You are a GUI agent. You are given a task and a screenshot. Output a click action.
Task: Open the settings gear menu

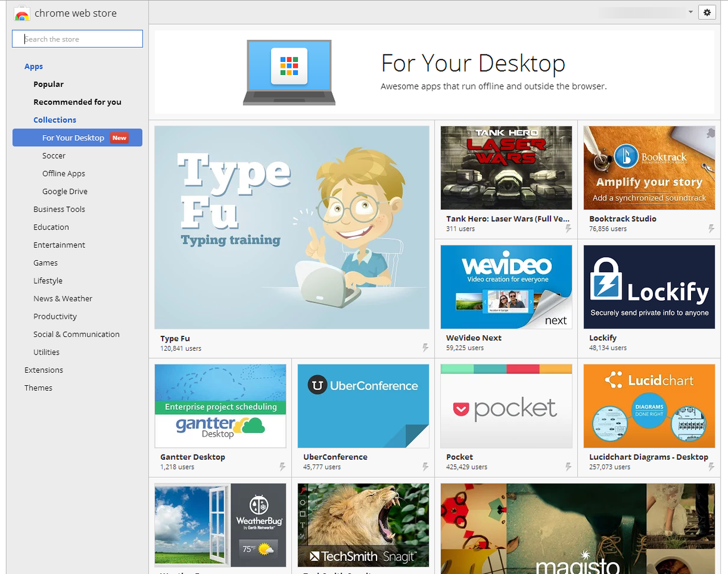[x=707, y=12]
